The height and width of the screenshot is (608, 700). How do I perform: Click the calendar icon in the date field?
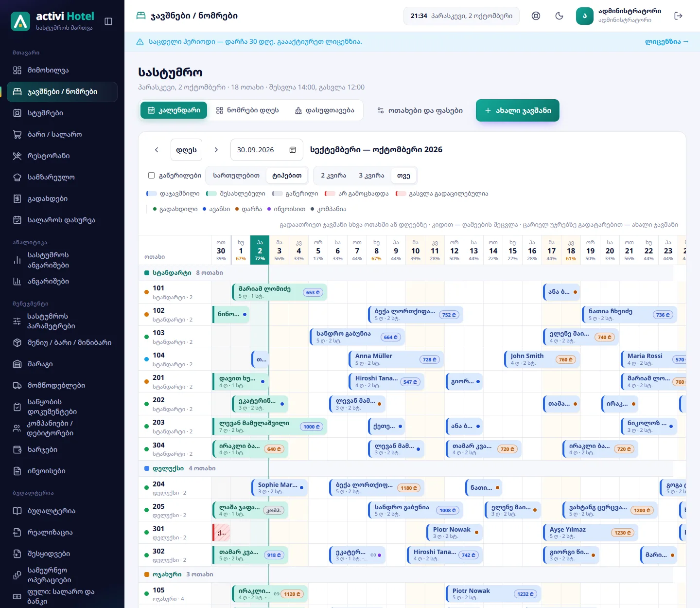click(293, 150)
